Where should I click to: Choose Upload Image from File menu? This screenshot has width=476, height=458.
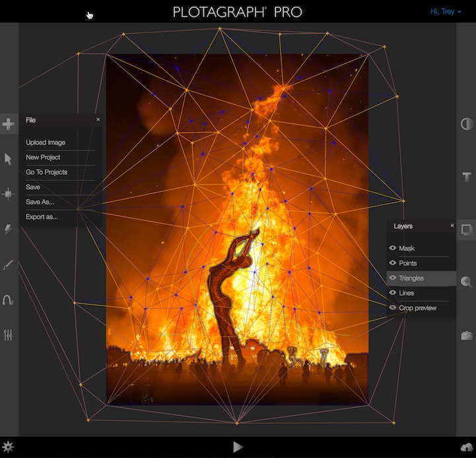(x=46, y=143)
